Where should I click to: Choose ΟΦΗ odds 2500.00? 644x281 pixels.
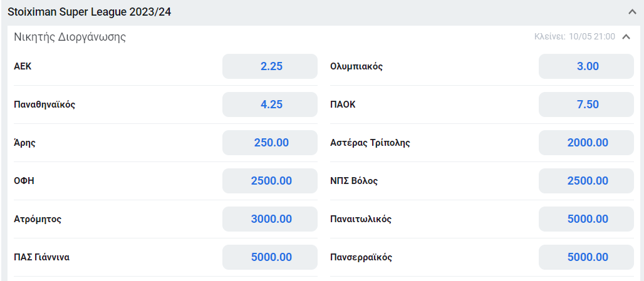[270, 181]
